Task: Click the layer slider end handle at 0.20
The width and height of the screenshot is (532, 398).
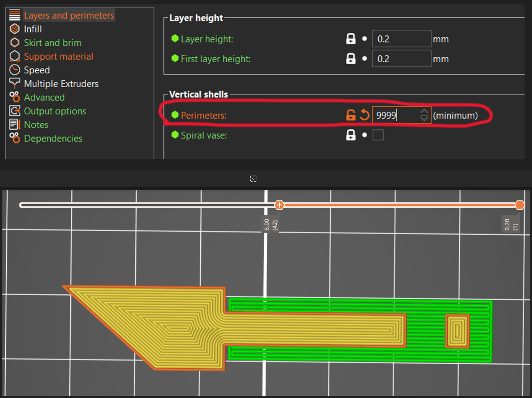Action: [520, 205]
